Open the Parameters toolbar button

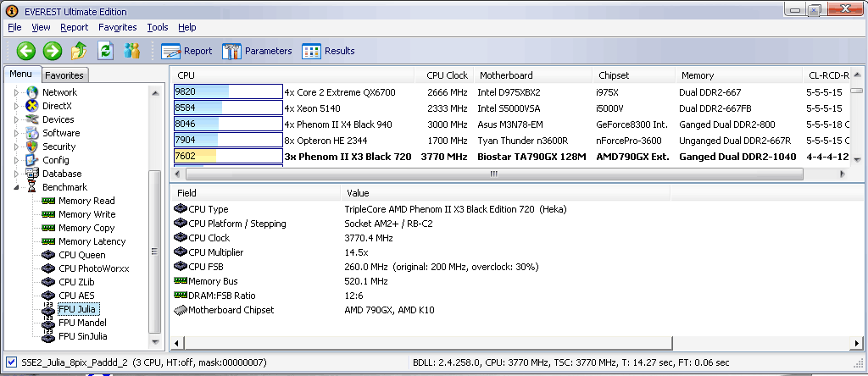[257, 51]
